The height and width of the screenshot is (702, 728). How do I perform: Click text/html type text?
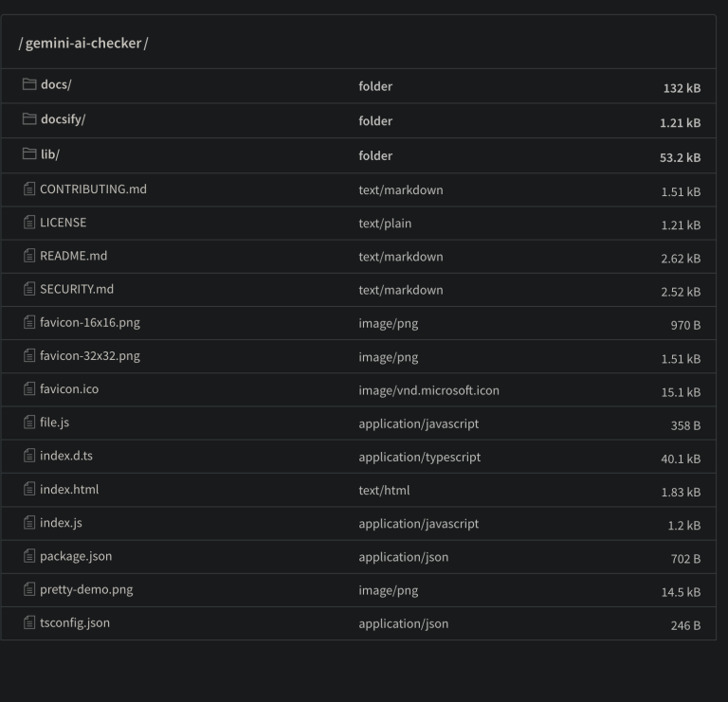pyautogui.click(x=384, y=491)
